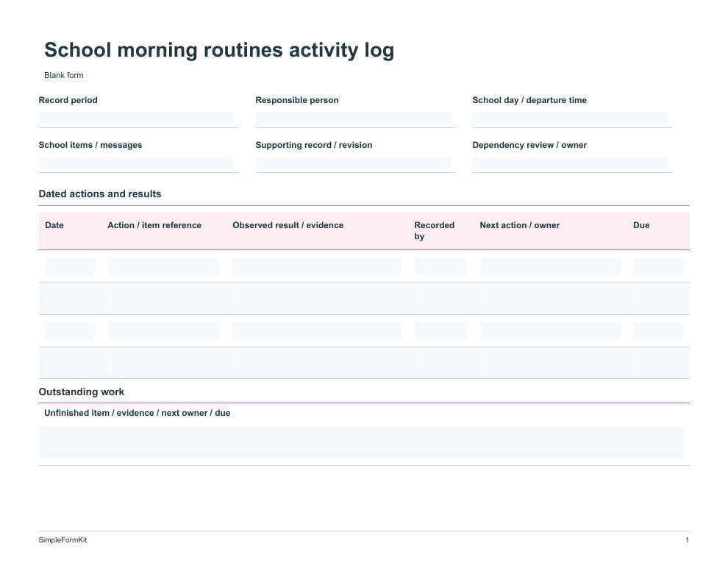Click the 'Due' column header

(x=641, y=225)
